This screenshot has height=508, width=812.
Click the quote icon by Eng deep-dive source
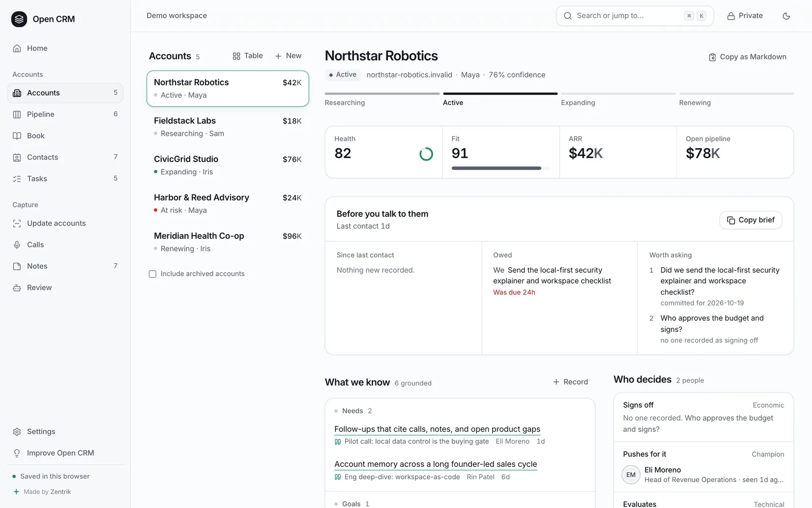point(337,477)
